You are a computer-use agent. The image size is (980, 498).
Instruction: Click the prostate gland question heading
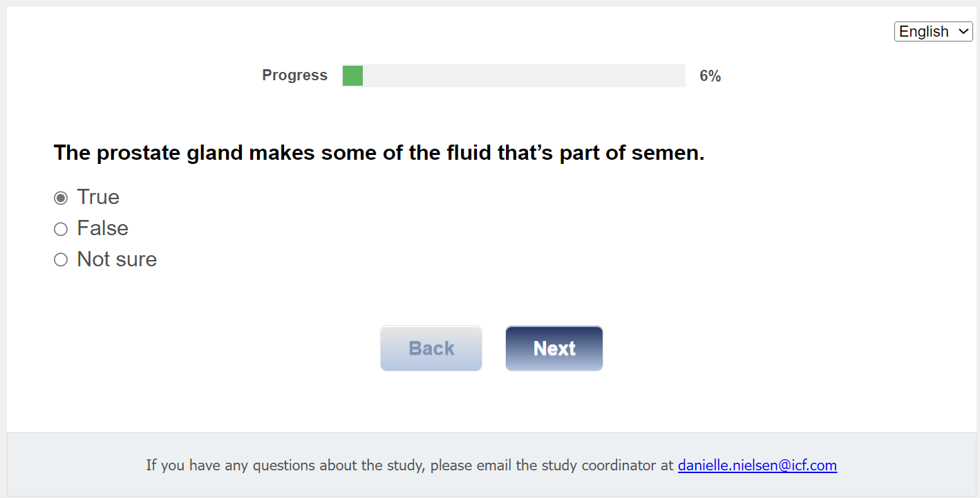pyautogui.click(x=379, y=153)
